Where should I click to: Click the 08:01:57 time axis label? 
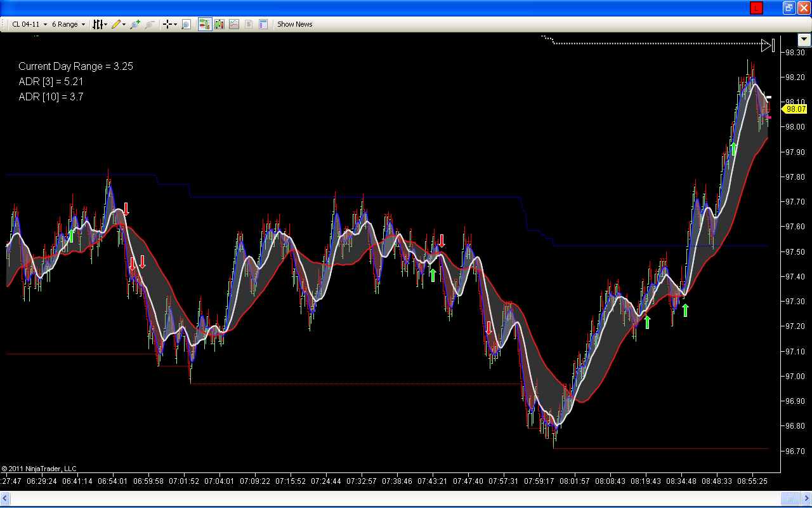[x=574, y=481]
